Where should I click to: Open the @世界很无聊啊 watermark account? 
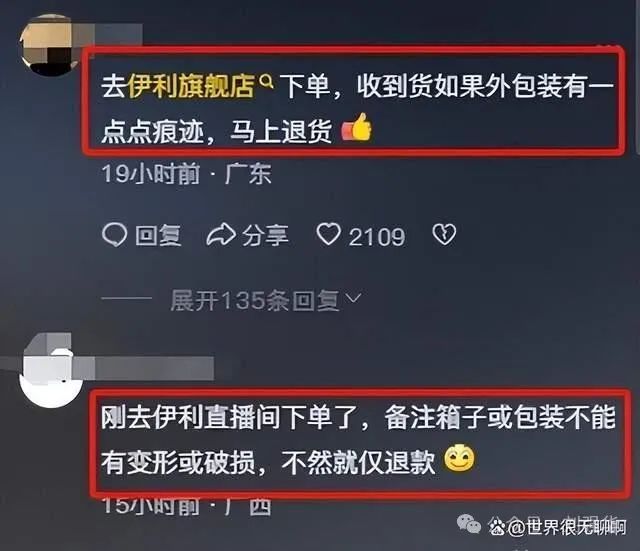click(567, 527)
